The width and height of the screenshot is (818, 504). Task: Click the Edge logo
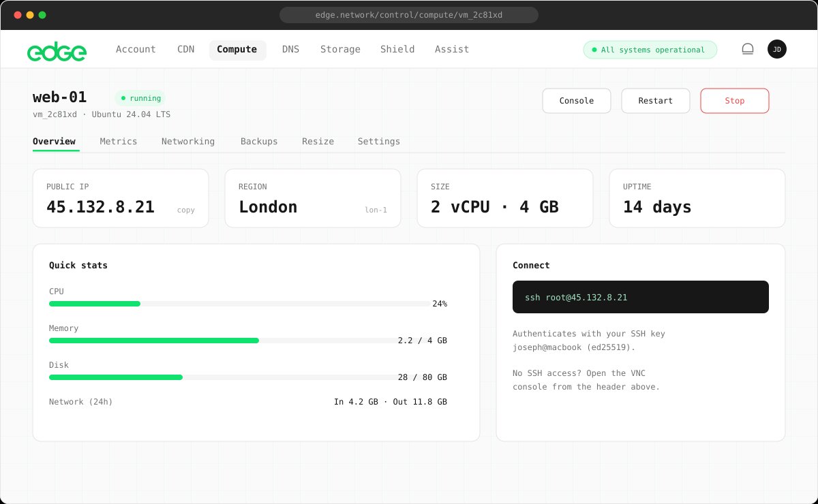pyautogui.click(x=57, y=51)
